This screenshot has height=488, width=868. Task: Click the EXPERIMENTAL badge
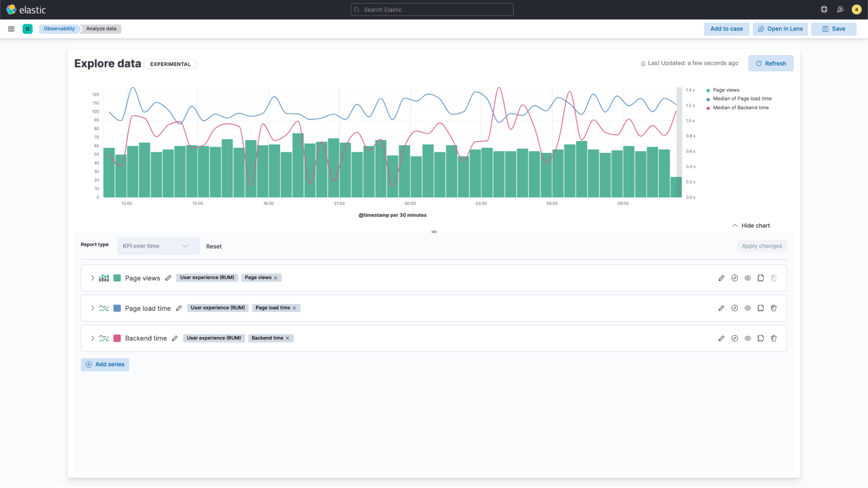coord(170,64)
